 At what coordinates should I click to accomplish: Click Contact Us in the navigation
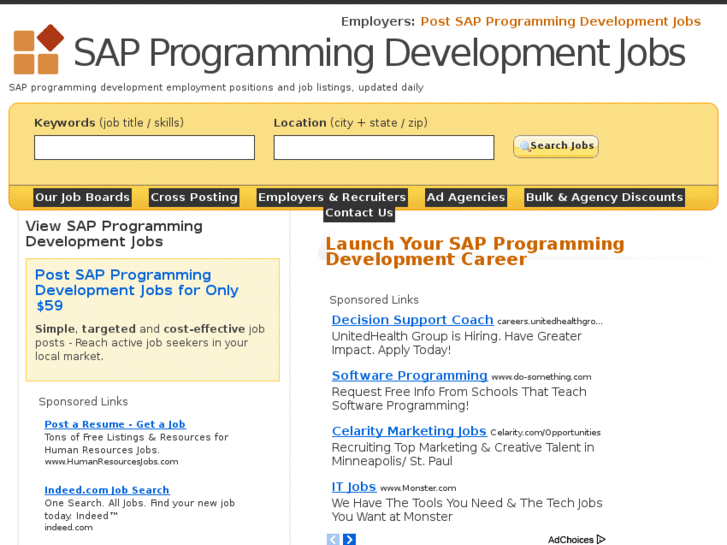359,213
